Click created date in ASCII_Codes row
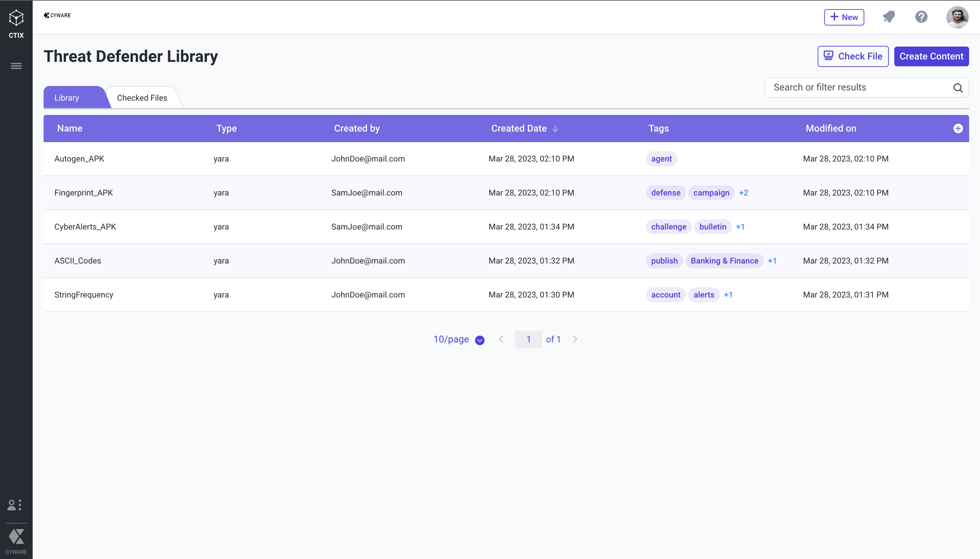 click(x=531, y=261)
